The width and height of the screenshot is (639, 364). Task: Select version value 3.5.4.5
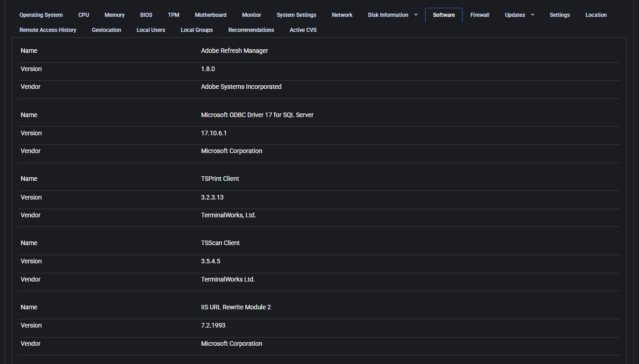tap(211, 261)
